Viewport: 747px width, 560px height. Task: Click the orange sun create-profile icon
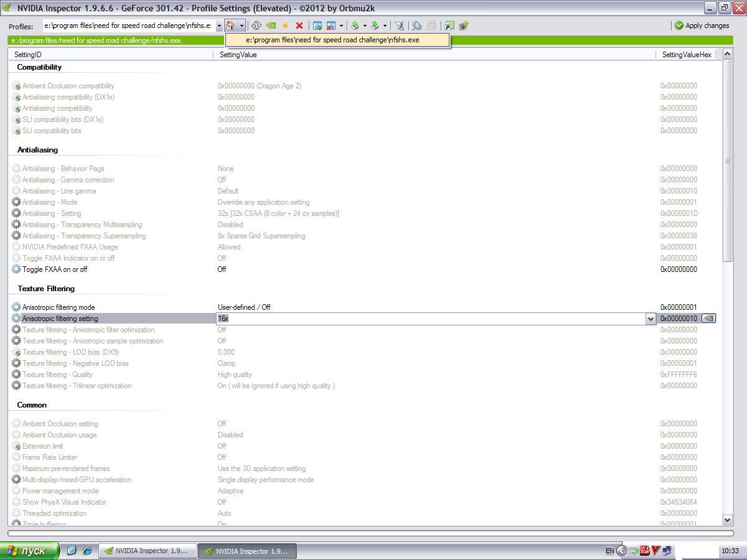pyautogui.click(x=285, y=26)
